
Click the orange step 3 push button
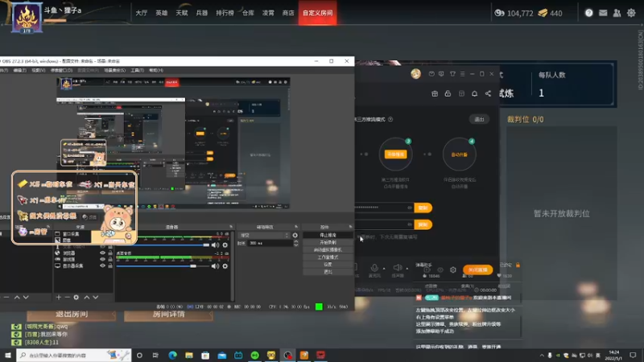[395, 154]
